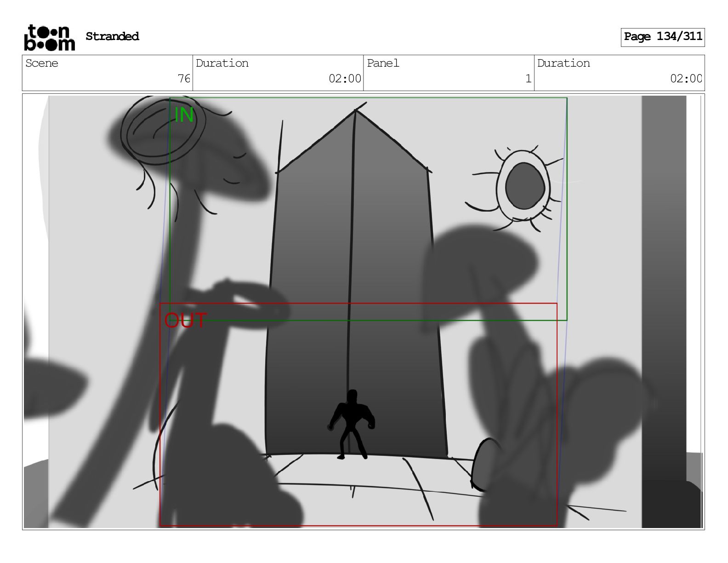Screen dimensions: 728x563
Task: Click the 'Scene' header label
Action: (x=42, y=63)
